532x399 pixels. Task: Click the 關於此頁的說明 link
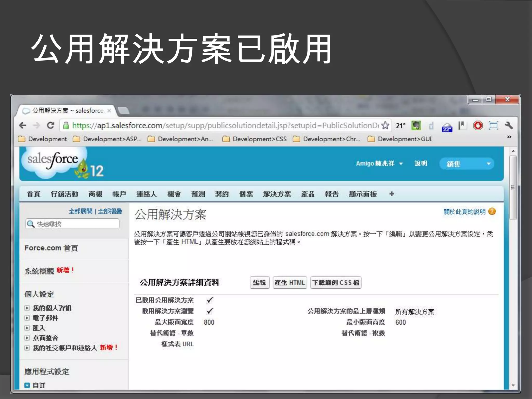(x=464, y=212)
